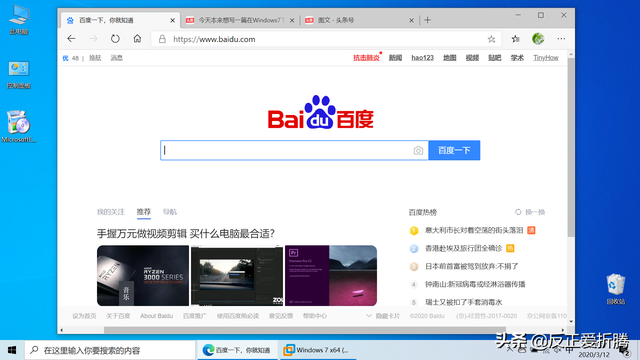Click the About Baidu footer link
This screenshot has width=640, height=360.
tap(156, 316)
